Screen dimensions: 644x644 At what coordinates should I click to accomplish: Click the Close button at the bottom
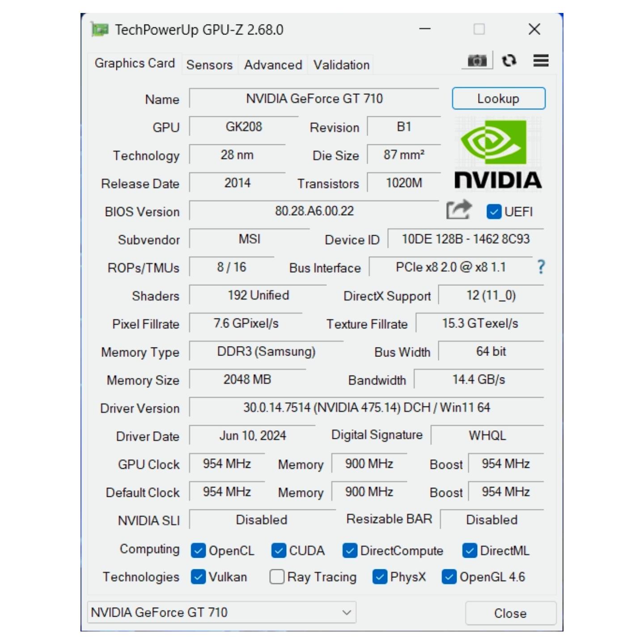tap(510, 613)
